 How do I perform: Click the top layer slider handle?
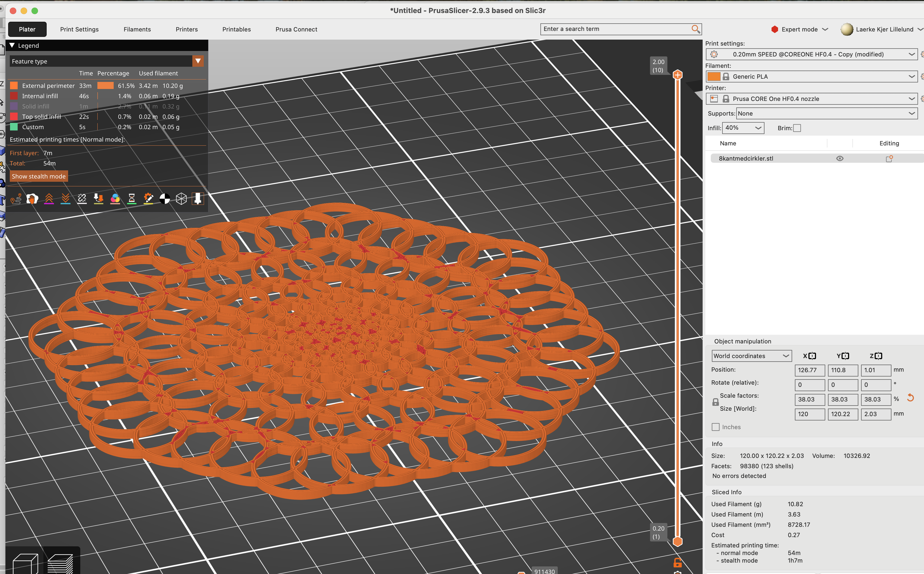678,75
